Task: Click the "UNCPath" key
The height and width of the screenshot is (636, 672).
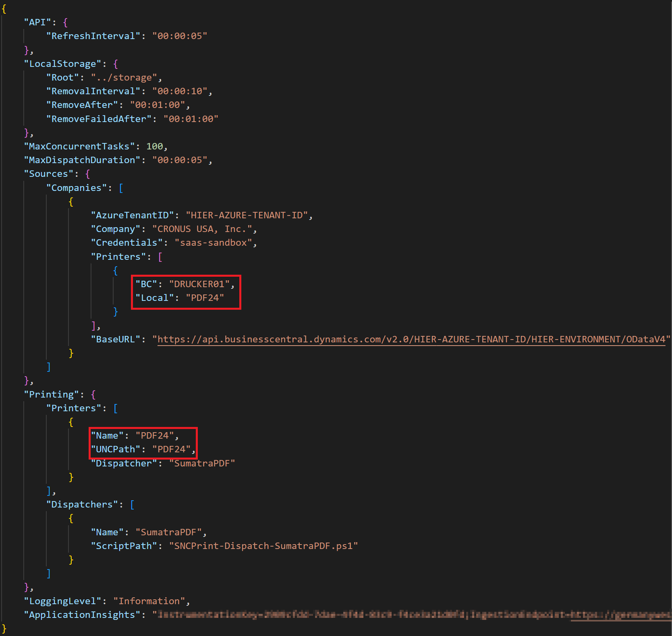Action: [115, 450]
